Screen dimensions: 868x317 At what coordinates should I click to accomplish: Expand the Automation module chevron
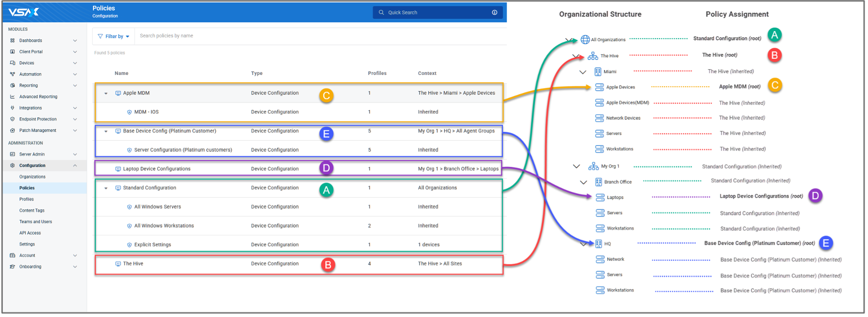[x=75, y=74]
